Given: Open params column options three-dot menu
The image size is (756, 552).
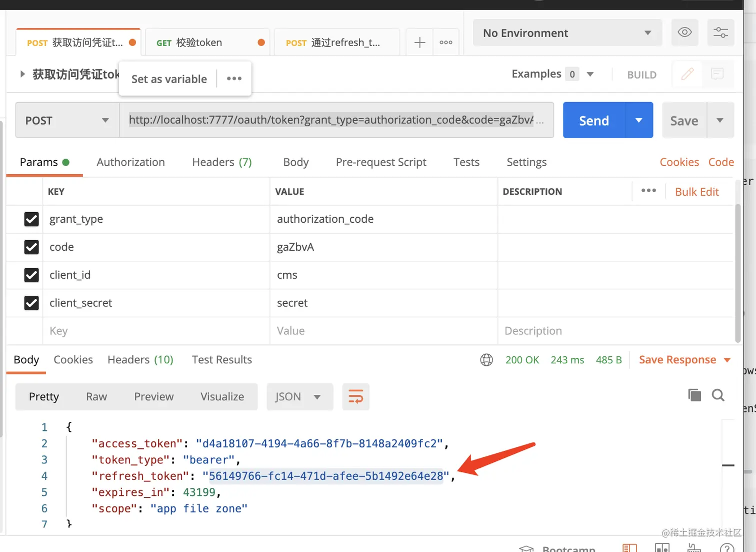Looking at the screenshot, I should click(x=648, y=191).
